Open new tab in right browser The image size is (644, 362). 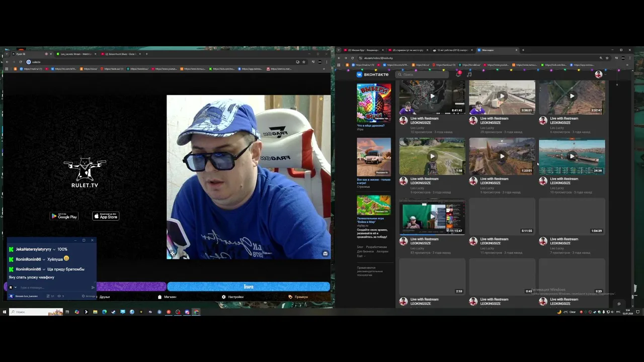click(523, 50)
